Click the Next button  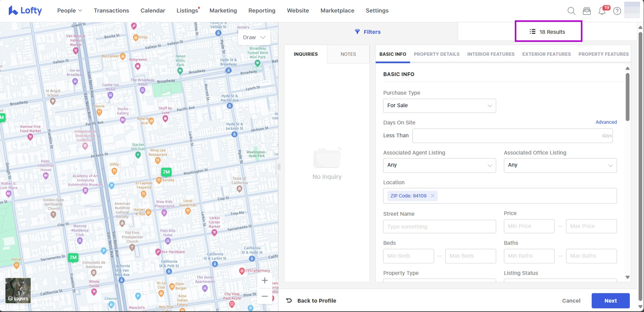click(x=610, y=301)
